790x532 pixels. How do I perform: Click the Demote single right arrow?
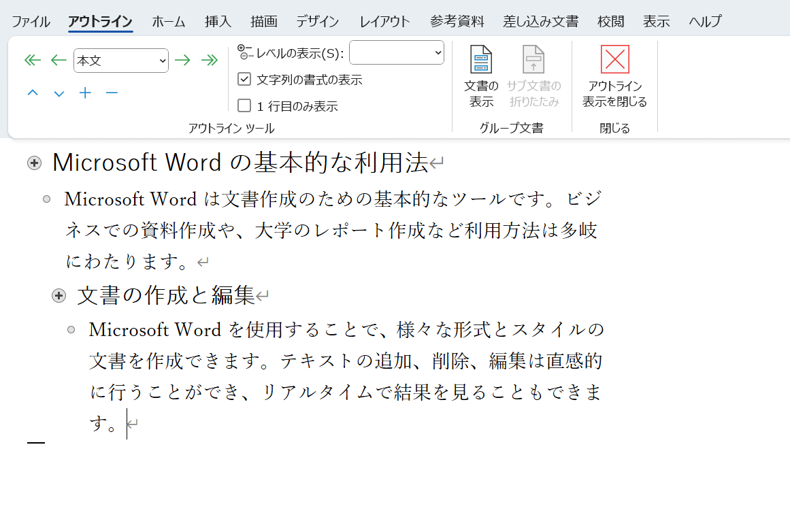coord(182,61)
